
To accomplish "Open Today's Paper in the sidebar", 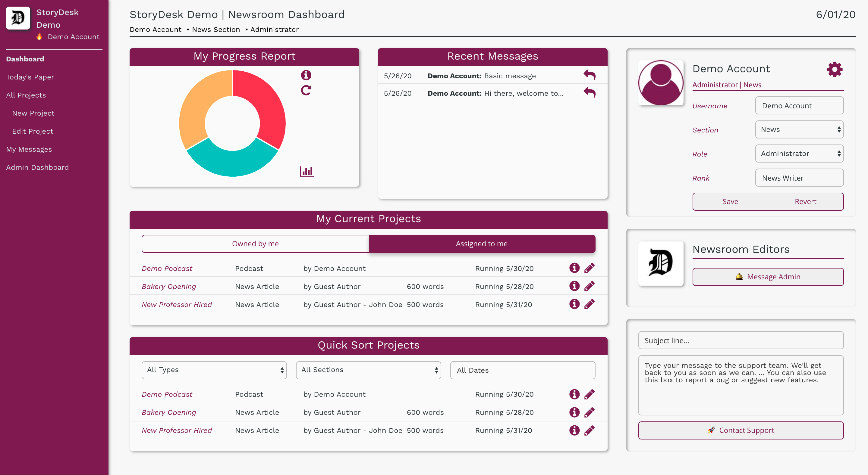I will click(30, 77).
